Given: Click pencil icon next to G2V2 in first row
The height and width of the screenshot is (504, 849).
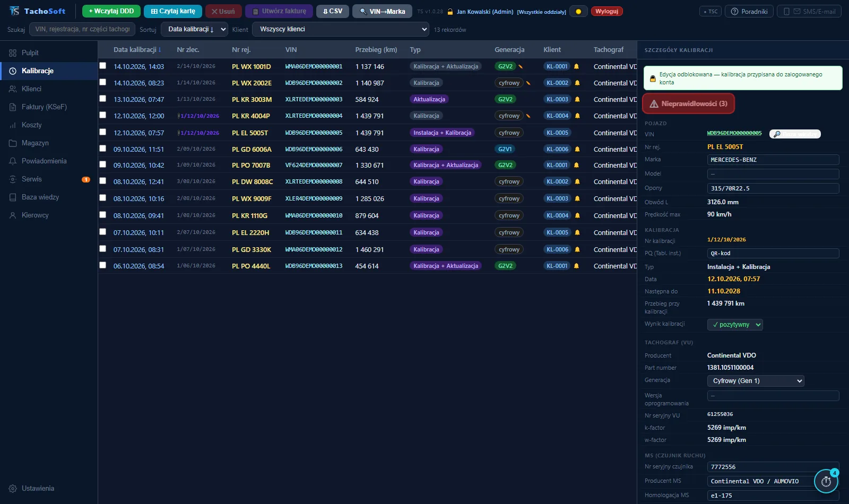Looking at the screenshot, I should pos(521,66).
